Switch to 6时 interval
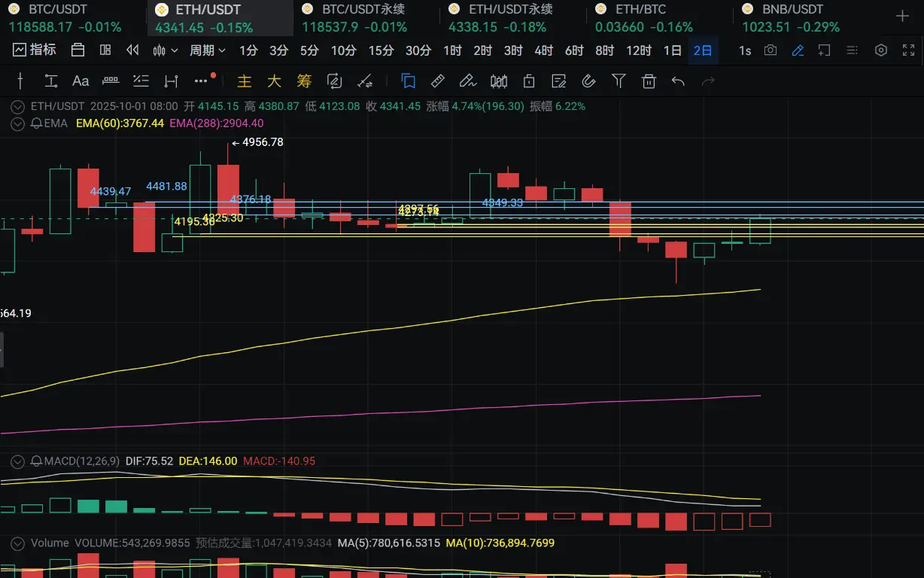The height and width of the screenshot is (578, 924). pyautogui.click(x=574, y=50)
